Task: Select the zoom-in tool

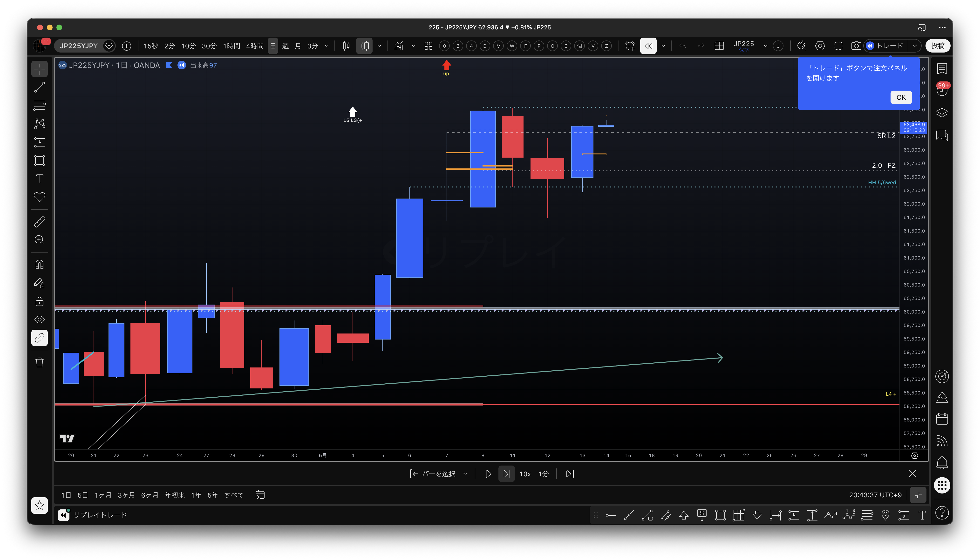Action: 39,240
